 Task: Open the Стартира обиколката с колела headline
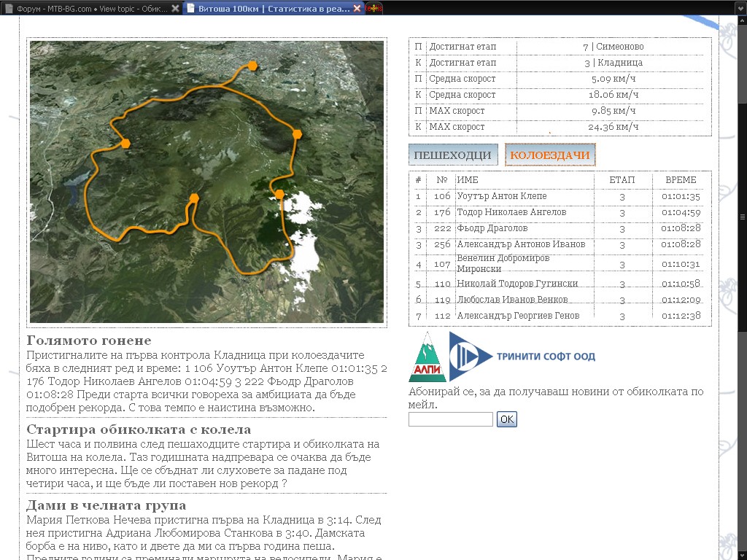point(139,429)
